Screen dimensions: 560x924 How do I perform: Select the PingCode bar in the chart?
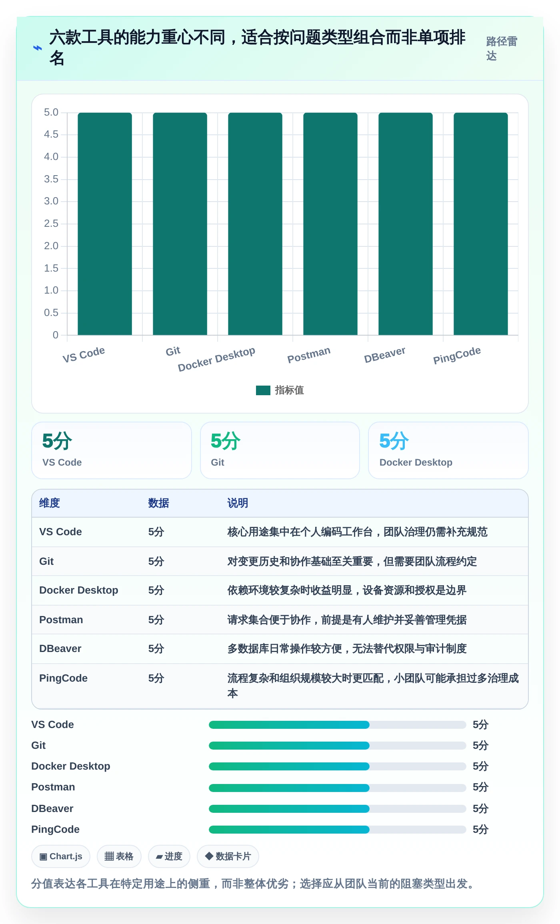pyautogui.click(x=481, y=224)
